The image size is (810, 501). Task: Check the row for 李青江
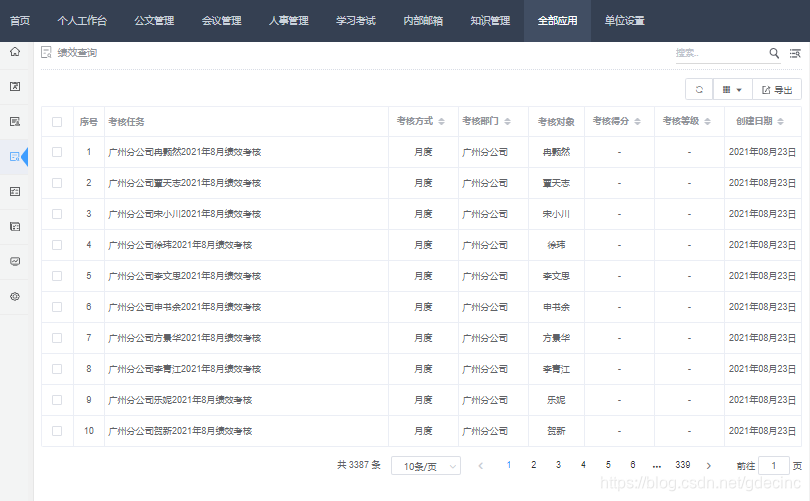pos(57,369)
